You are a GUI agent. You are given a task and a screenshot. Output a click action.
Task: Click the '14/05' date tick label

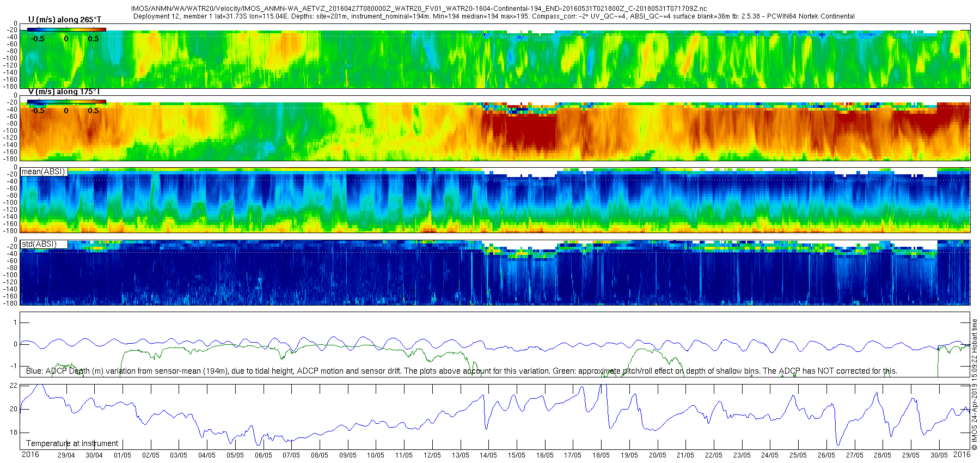click(488, 455)
